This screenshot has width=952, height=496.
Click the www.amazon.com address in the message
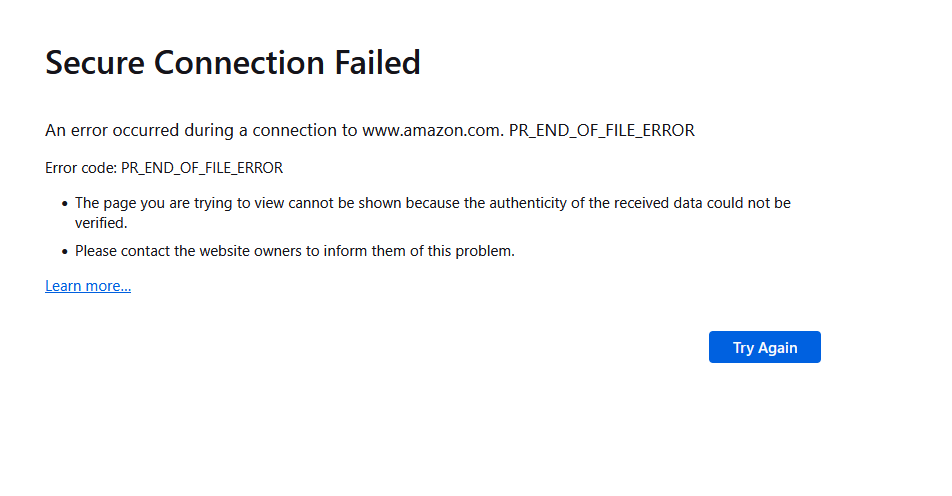[x=433, y=131]
